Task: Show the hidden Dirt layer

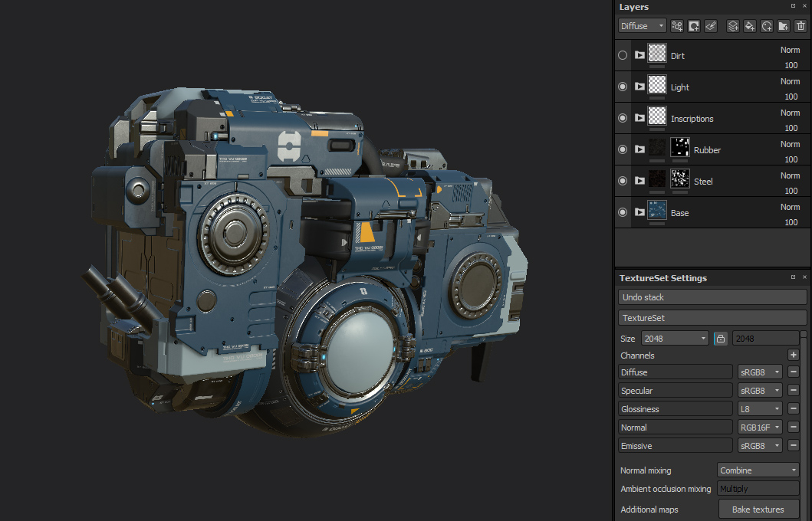Action: pos(623,56)
